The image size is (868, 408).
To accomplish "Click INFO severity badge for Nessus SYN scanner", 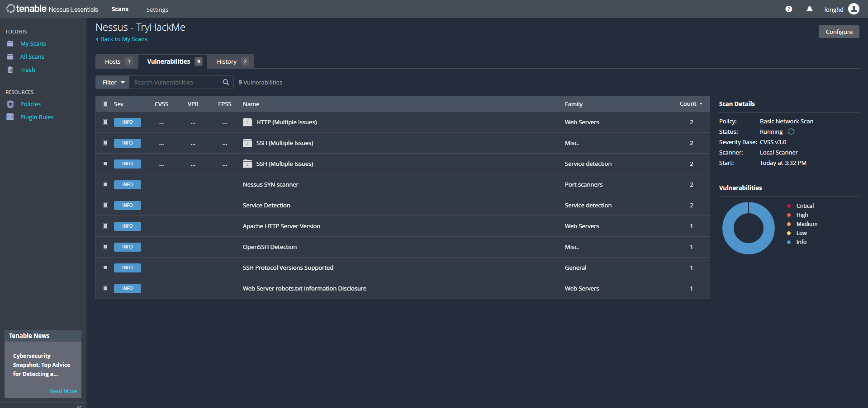I will 128,184.
